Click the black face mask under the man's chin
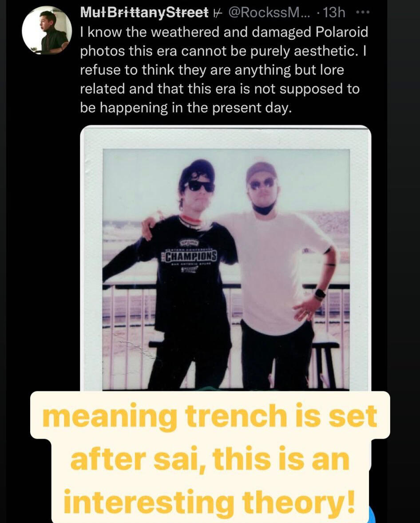The width and height of the screenshot is (420, 523). pos(264,210)
